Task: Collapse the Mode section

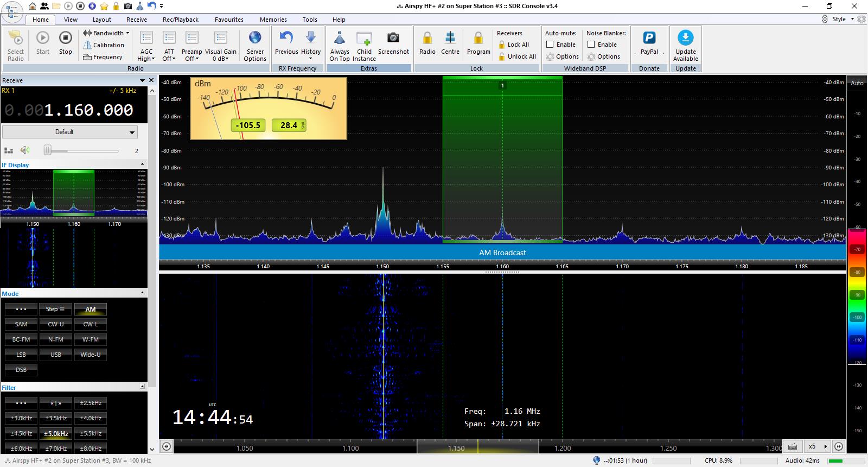Action: pos(143,293)
